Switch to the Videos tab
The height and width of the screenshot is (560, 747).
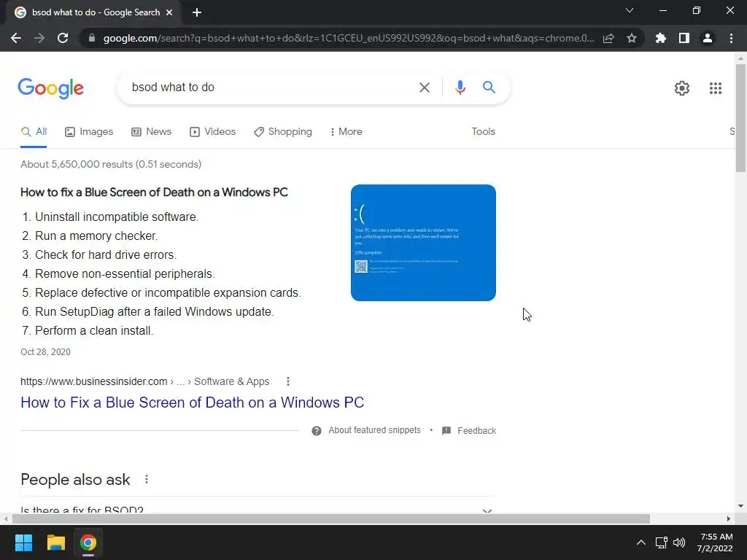[x=212, y=132]
